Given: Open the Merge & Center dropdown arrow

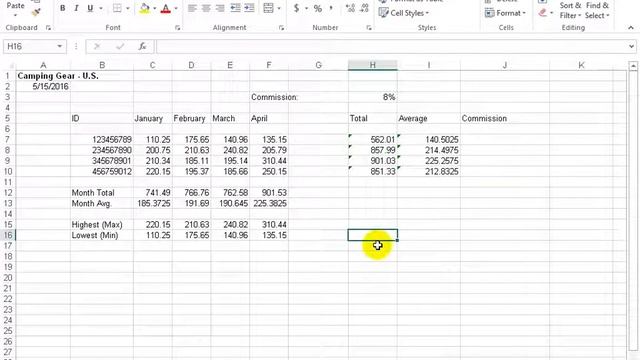Looking at the screenshot, I should [279, 8].
